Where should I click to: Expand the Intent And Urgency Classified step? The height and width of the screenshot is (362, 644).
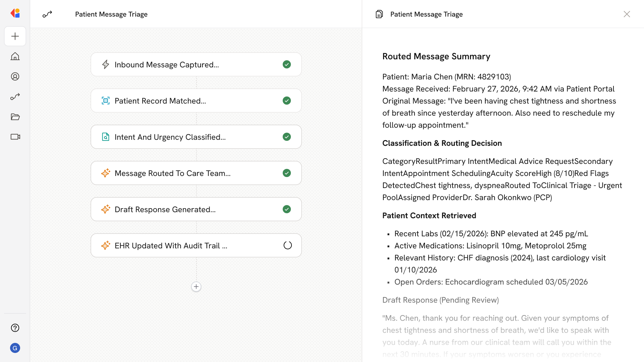170,137
